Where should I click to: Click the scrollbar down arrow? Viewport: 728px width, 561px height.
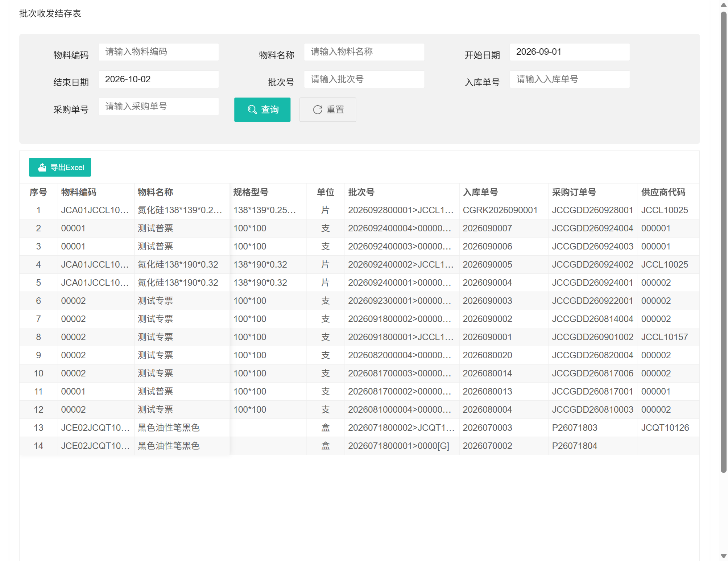point(723,556)
